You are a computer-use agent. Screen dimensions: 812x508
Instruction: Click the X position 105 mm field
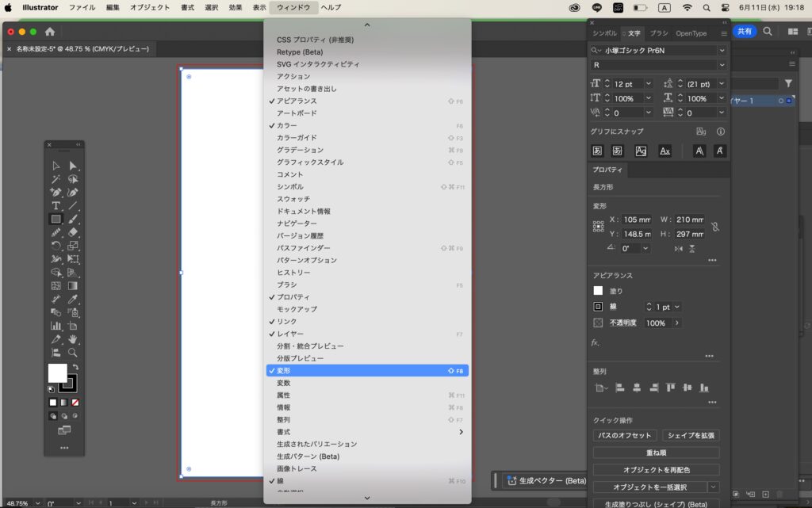pos(637,220)
